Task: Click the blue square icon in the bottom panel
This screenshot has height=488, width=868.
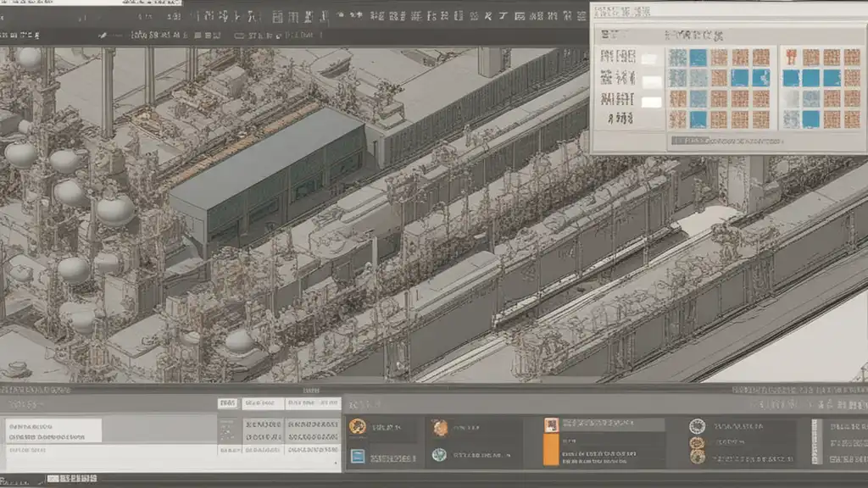Action: pyautogui.click(x=357, y=456)
